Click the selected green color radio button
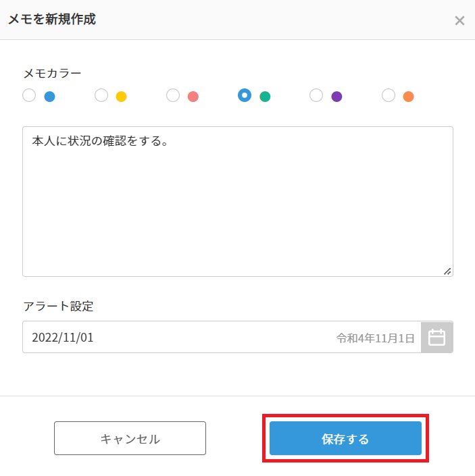The height and width of the screenshot is (476, 475). [245, 95]
